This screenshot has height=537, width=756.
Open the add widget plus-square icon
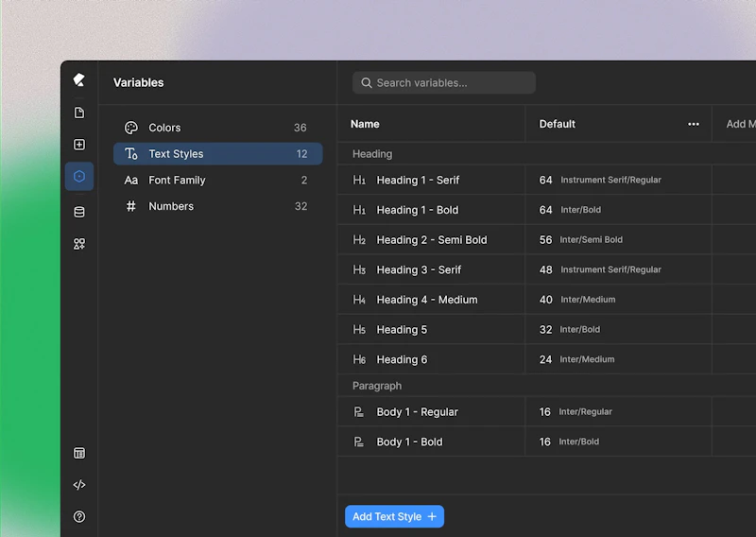pos(79,145)
